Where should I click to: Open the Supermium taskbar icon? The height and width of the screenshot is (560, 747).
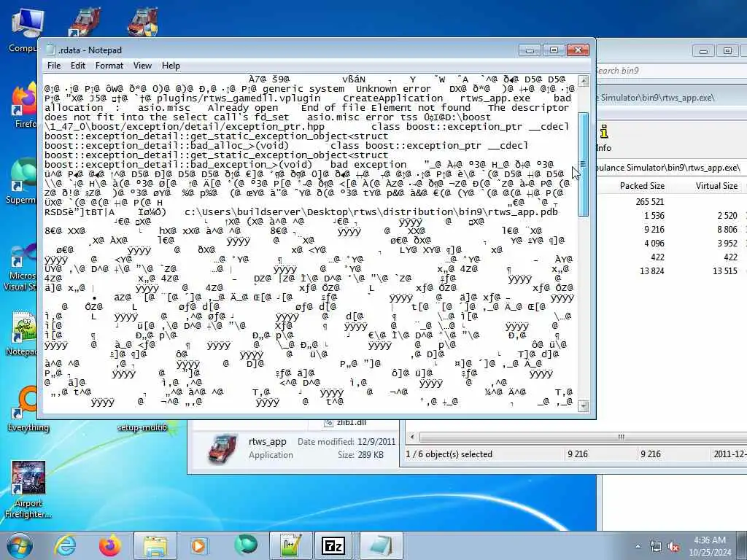click(x=245, y=545)
